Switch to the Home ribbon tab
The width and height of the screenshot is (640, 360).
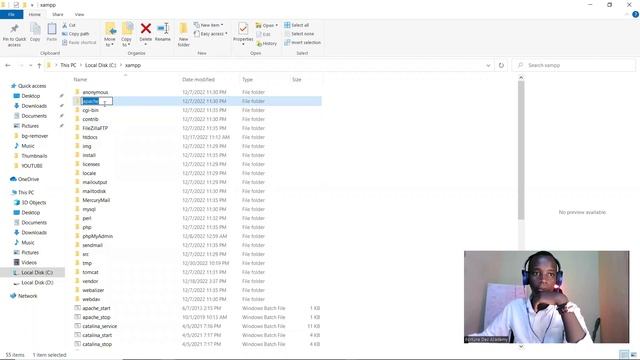tap(35, 14)
